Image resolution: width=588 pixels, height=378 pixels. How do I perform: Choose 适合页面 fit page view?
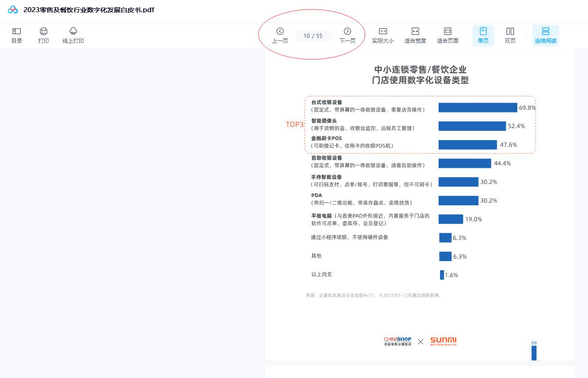[x=447, y=36]
